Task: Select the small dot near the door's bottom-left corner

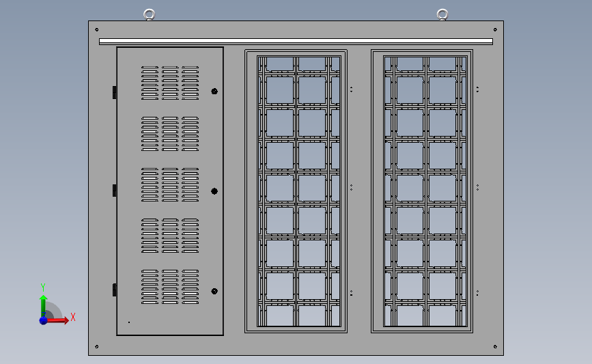Action: [x=129, y=322]
